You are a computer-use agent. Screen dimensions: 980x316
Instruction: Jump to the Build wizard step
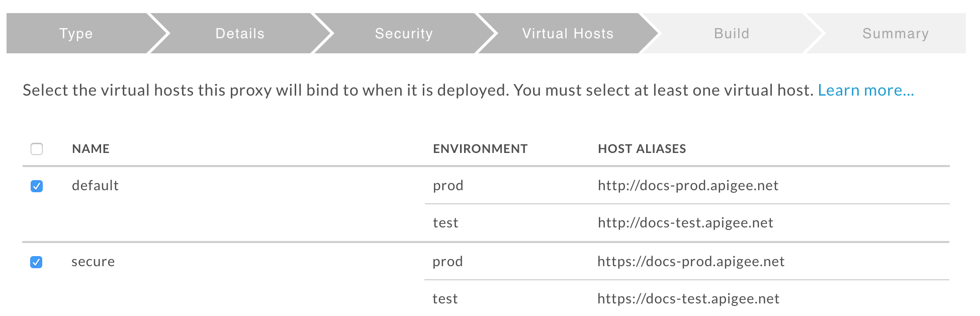(x=732, y=34)
